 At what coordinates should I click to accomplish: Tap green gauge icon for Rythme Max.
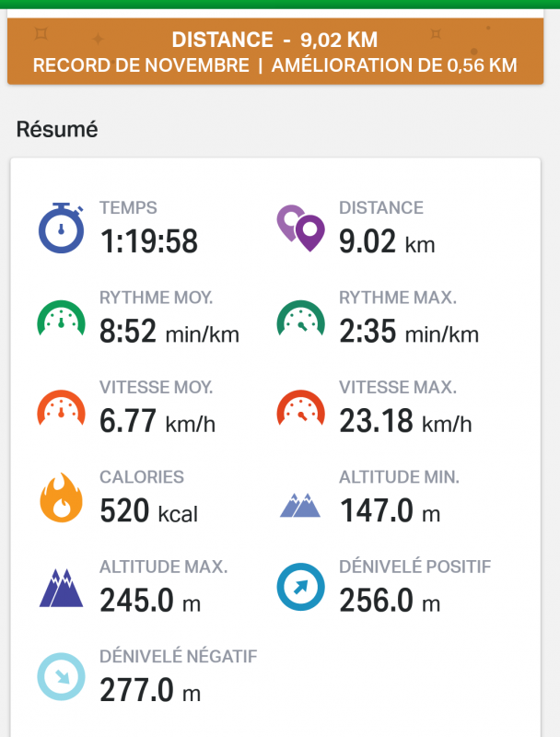coord(300,318)
